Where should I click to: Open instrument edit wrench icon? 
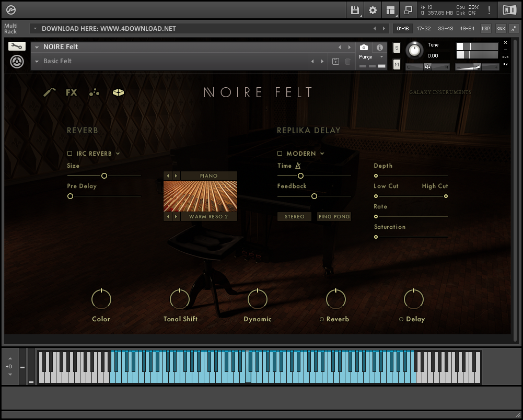click(17, 46)
